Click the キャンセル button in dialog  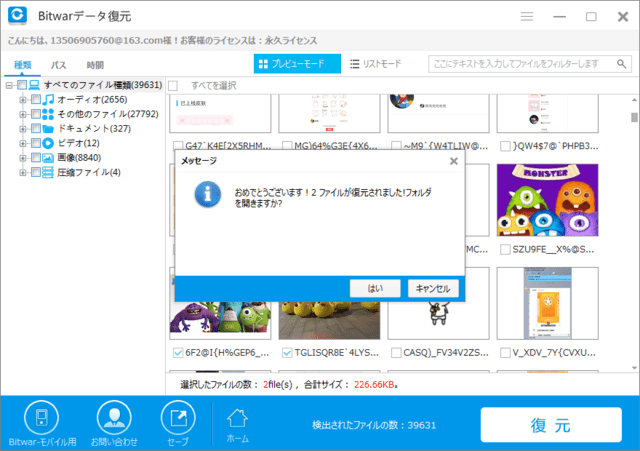(x=432, y=288)
